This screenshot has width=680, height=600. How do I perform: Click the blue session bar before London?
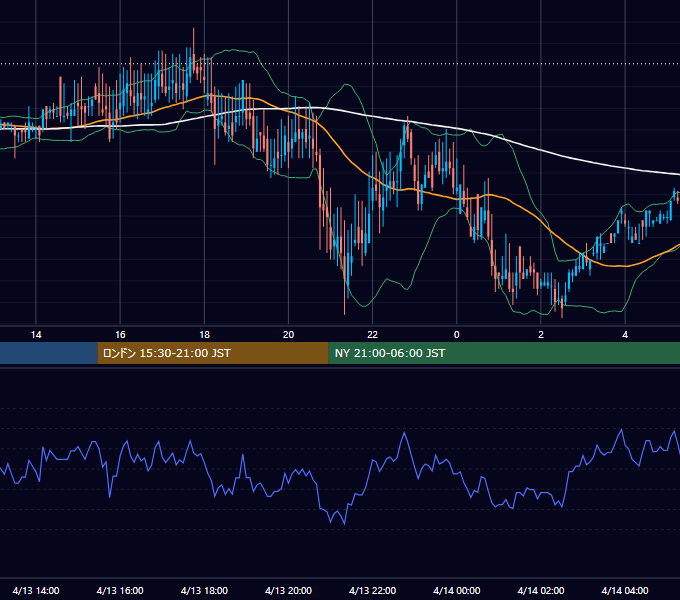[49, 353]
